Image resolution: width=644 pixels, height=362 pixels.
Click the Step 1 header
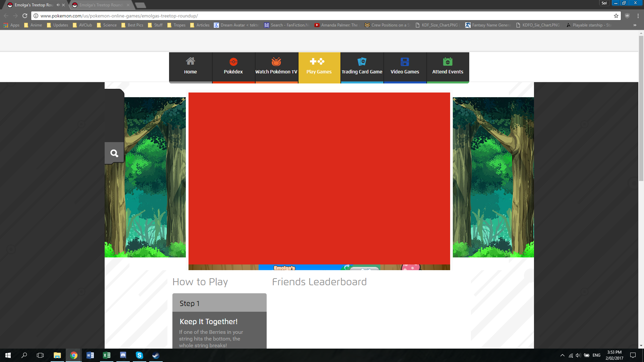point(219,303)
